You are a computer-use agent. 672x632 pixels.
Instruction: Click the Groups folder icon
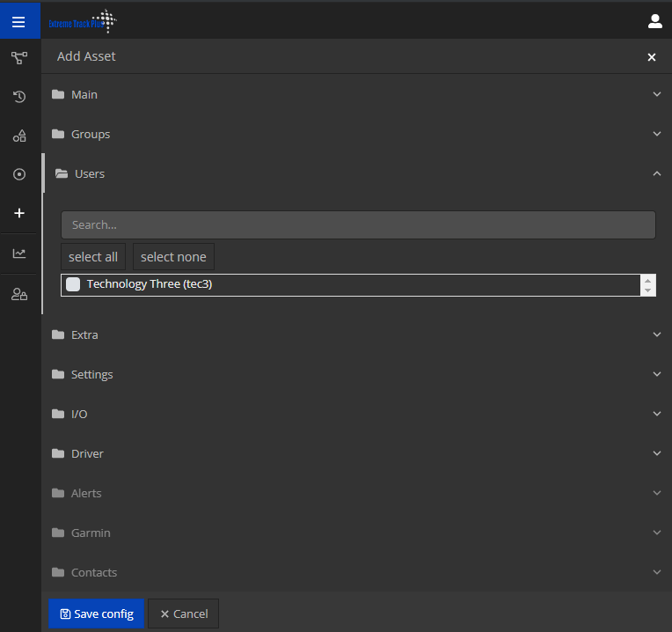[x=58, y=134]
